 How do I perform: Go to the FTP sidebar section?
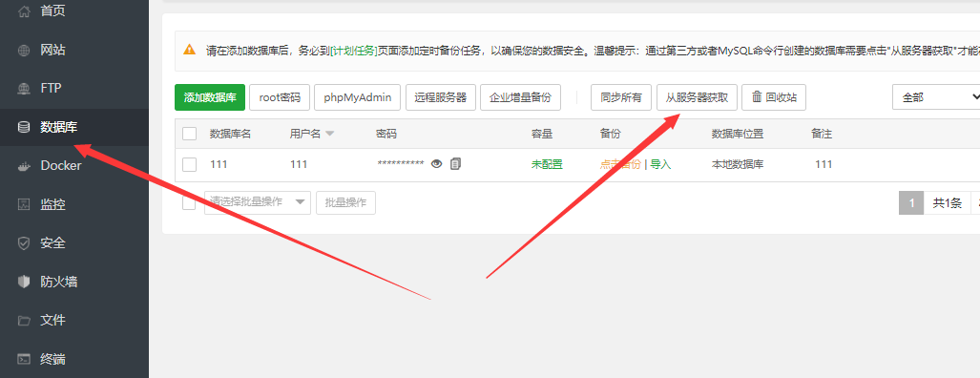tap(74, 88)
